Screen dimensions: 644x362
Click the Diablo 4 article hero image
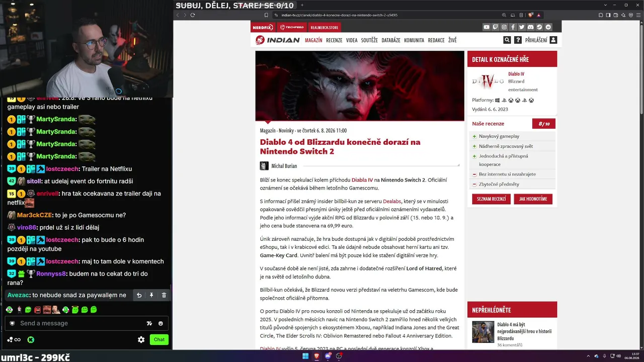pyautogui.click(x=360, y=85)
